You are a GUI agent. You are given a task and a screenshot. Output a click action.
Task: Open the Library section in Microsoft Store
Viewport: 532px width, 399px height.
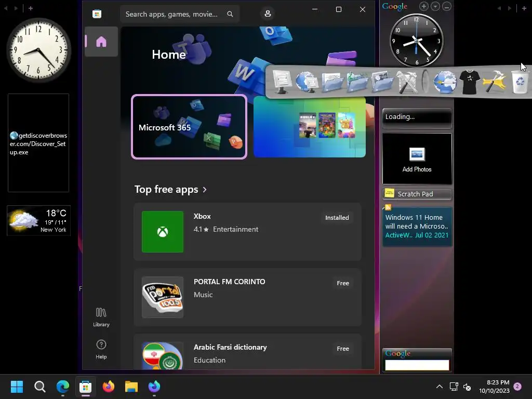click(101, 317)
